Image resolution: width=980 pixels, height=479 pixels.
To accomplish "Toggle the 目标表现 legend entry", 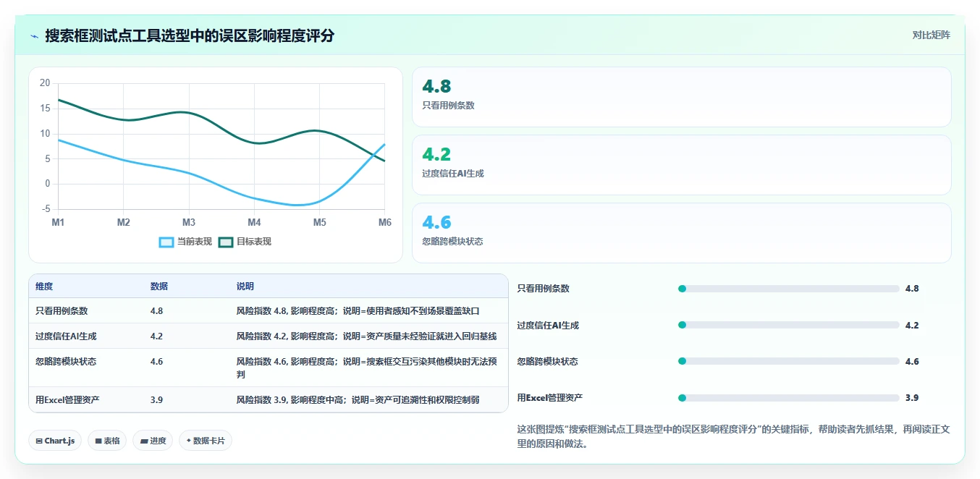I will click(245, 242).
